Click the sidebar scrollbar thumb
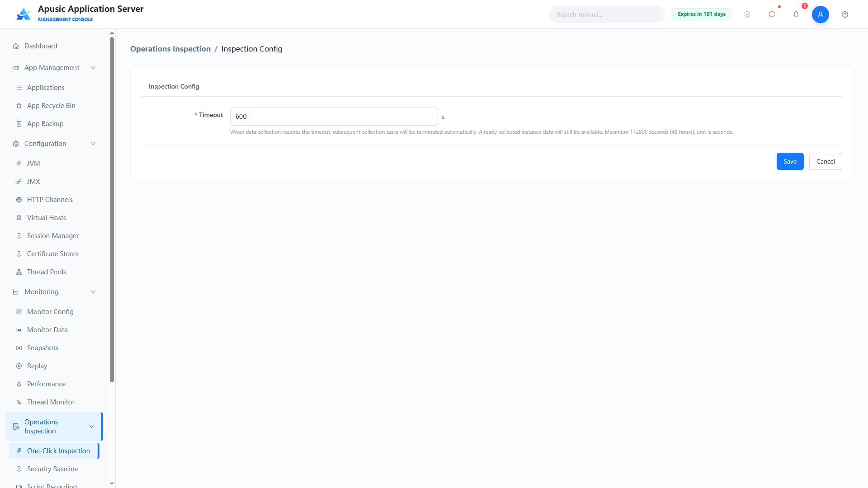 [x=112, y=210]
